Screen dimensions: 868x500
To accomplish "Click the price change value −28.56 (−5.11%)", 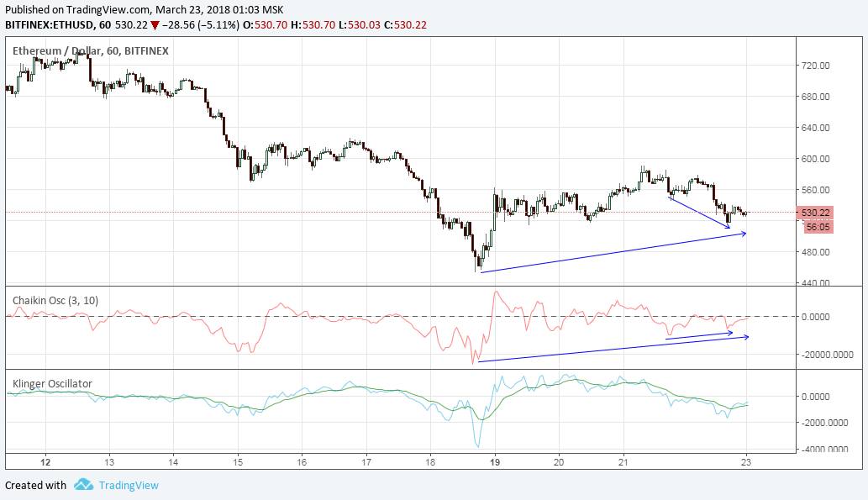I will coord(202,25).
